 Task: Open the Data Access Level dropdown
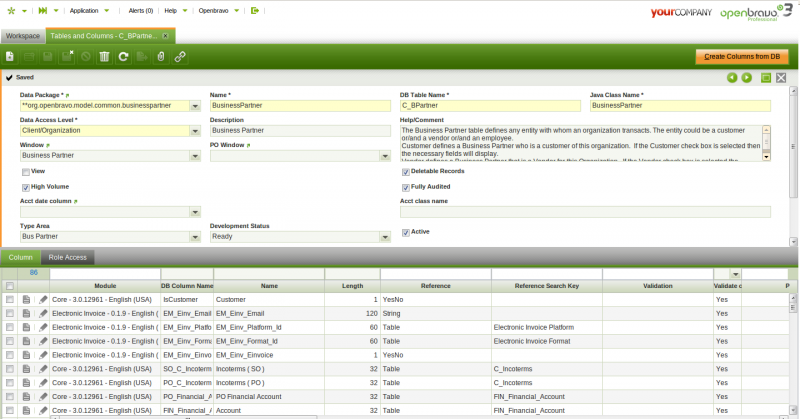coord(195,130)
